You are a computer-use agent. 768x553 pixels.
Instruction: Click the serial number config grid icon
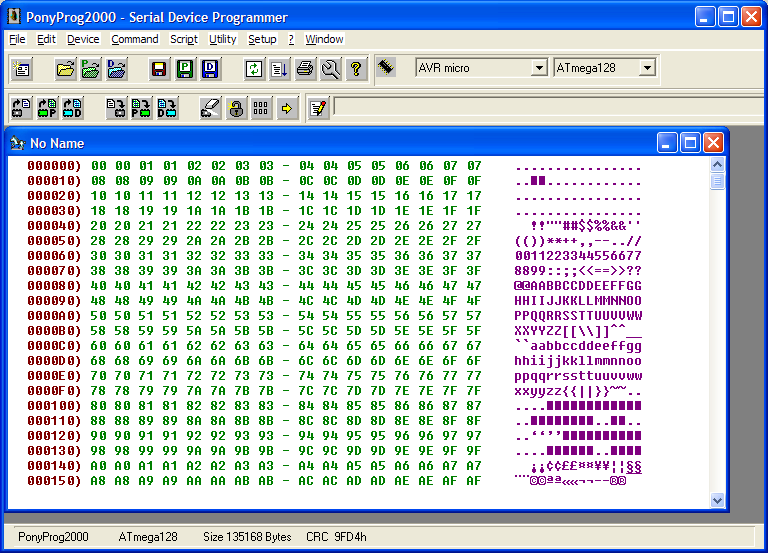(x=261, y=108)
